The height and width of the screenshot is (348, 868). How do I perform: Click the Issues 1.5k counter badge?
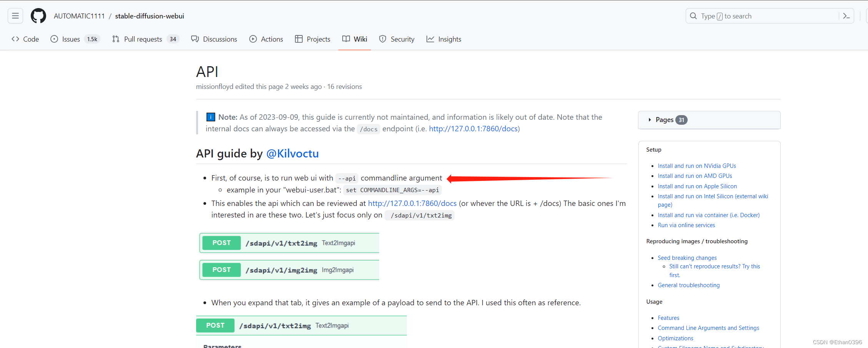(92, 39)
